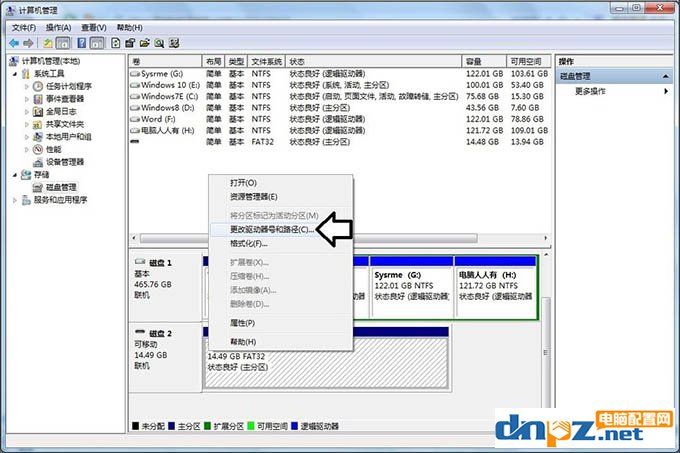Expand the 性能 tree node arrow

pyautogui.click(x=26, y=150)
